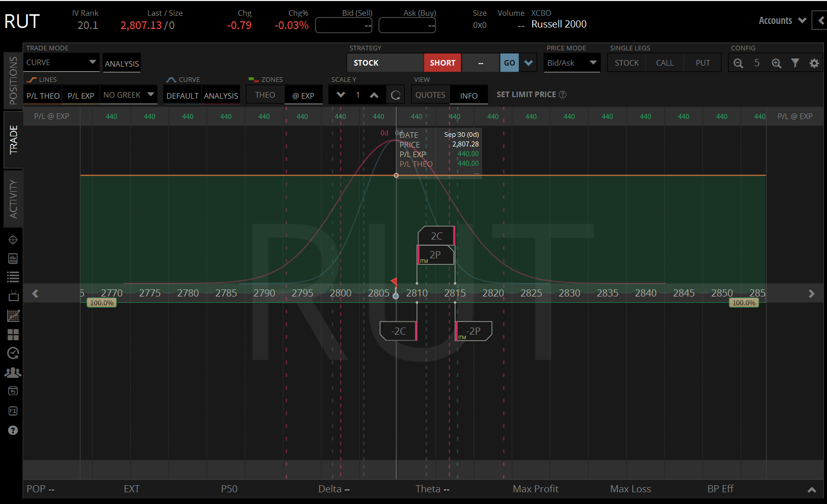
Task: Open the four-squares grid icon in sidebar
Action: point(13,335)
